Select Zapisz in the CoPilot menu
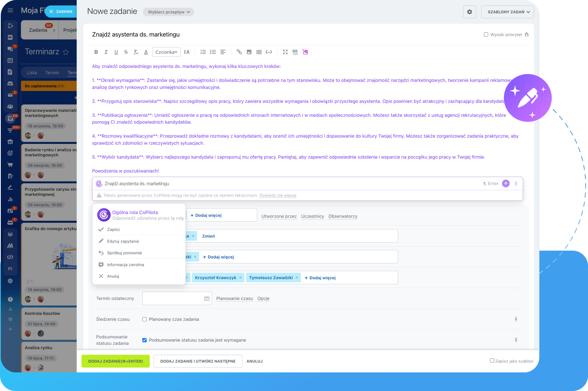 pyautogui.click(x=113, y=229)
